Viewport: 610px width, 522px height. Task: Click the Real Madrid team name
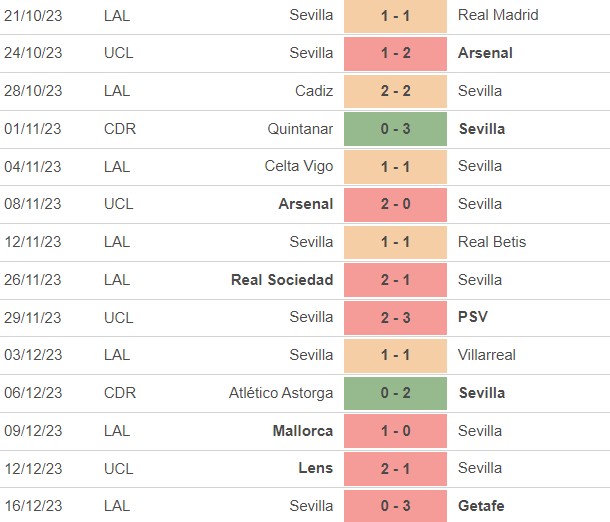tap(497, 15)
